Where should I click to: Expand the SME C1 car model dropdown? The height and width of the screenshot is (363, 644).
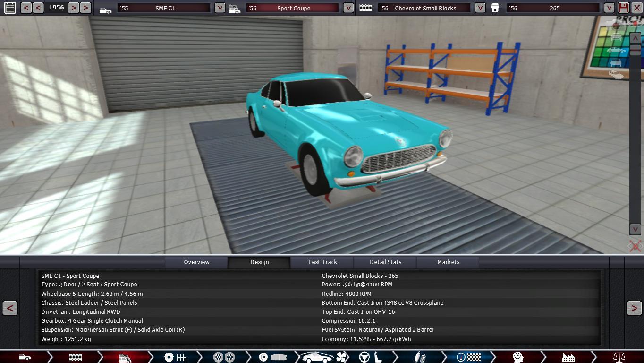(220, 8)
